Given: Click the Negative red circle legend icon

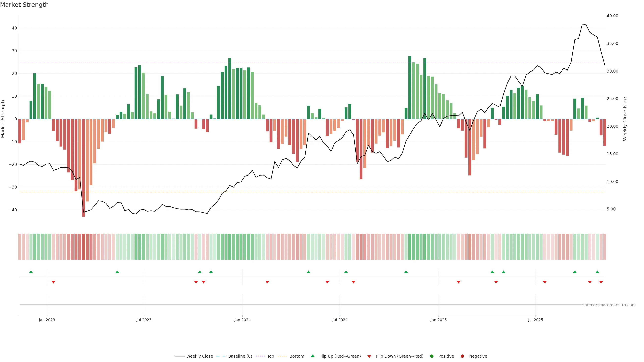Looking at the screenshot, I should tap(462, 356).
